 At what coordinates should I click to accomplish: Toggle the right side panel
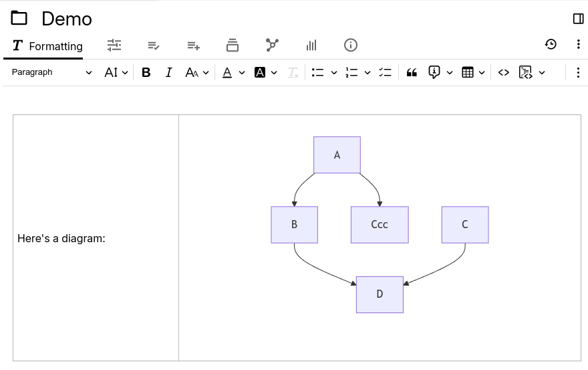pyautogui.click(x=579, y=19)
